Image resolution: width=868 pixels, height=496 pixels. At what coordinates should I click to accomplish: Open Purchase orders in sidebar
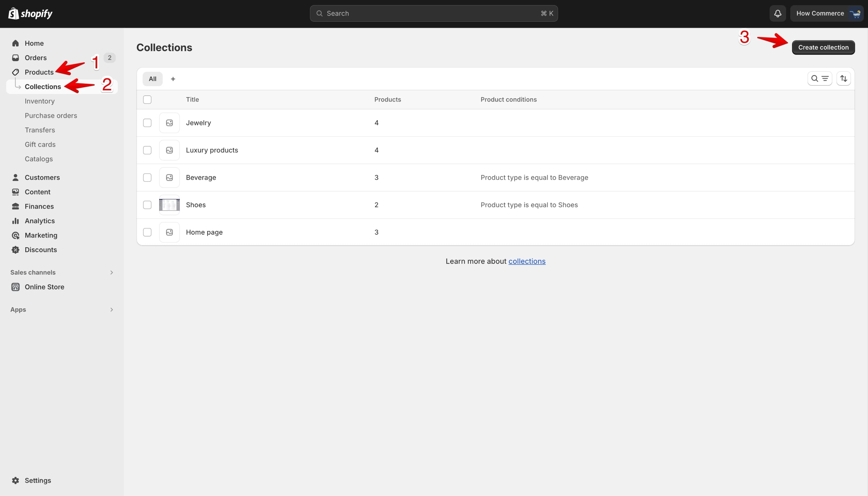(x=51, y=115)
